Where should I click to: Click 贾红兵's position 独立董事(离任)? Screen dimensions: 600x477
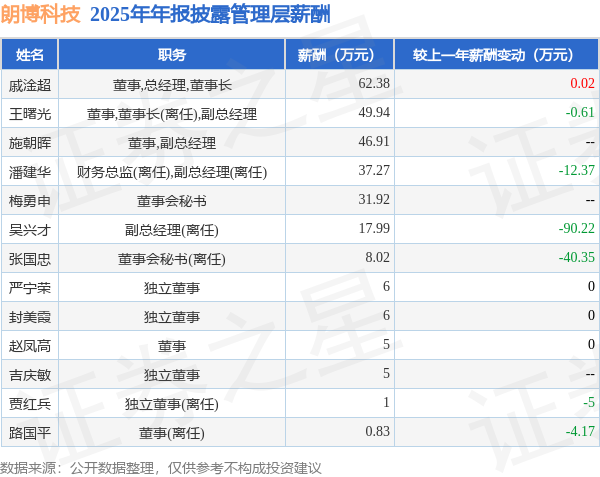point(172,404)
